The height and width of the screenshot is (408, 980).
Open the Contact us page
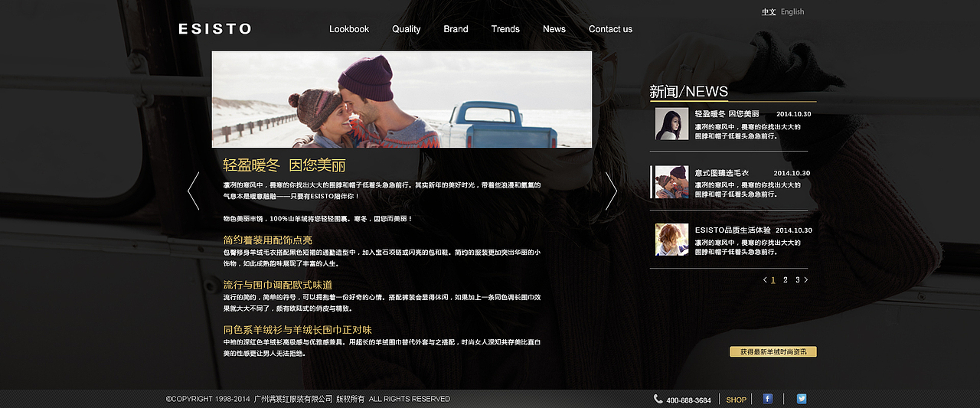pos(610,29)
